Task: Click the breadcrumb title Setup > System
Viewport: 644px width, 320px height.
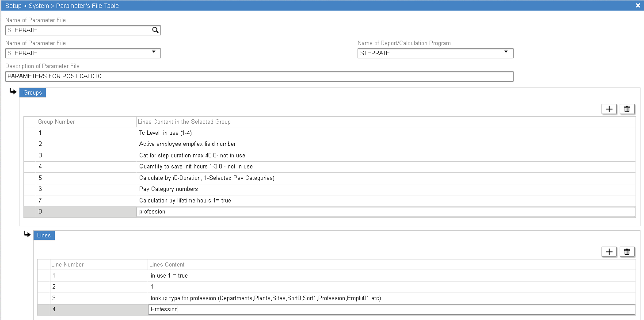Action: [27, 6]
